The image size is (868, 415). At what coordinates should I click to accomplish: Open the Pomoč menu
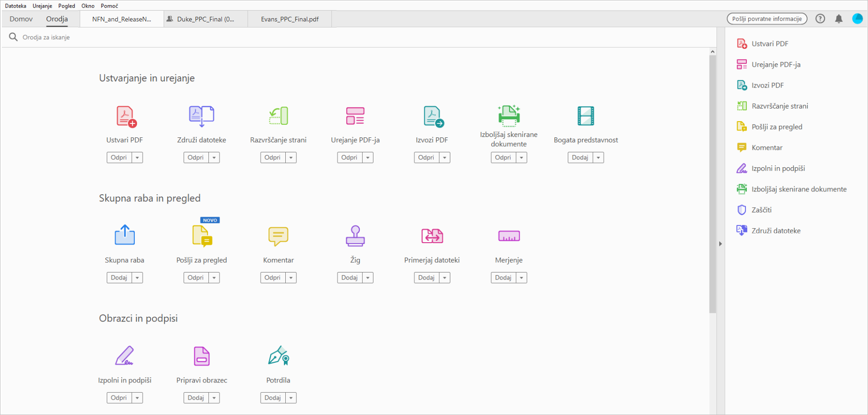point(110,6)
